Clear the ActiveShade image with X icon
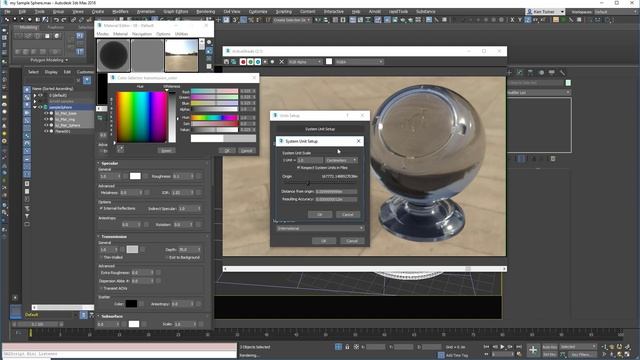The width and height of the screenshot is (640, 360). click(x=281, y=62)
